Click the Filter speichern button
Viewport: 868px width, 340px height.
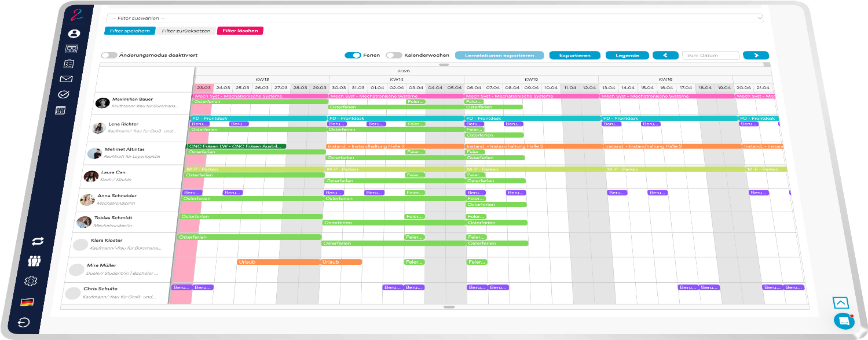coord(130,31)
